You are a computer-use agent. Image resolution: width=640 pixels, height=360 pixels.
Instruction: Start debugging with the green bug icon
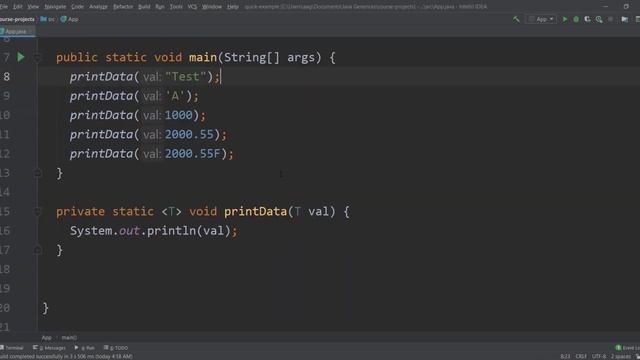click(x=576, y=19)
